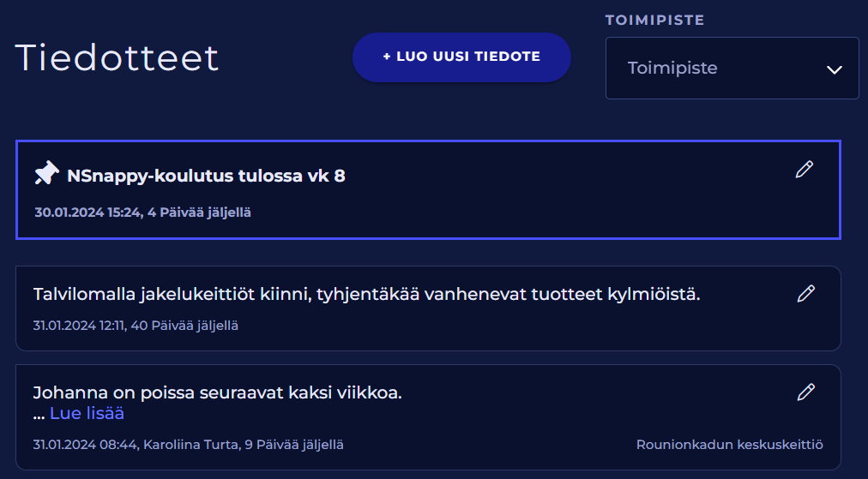
Task: Follow the Lue lisää link
Action: 87,414
